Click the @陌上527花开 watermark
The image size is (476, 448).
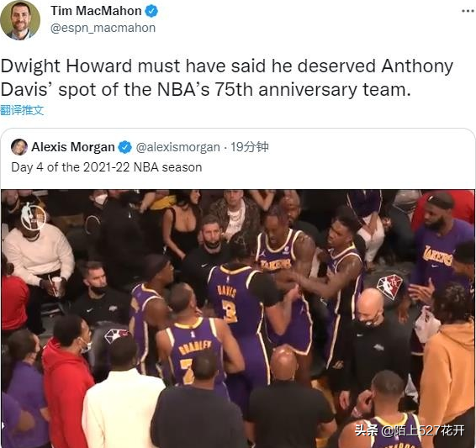coord(423,430)
